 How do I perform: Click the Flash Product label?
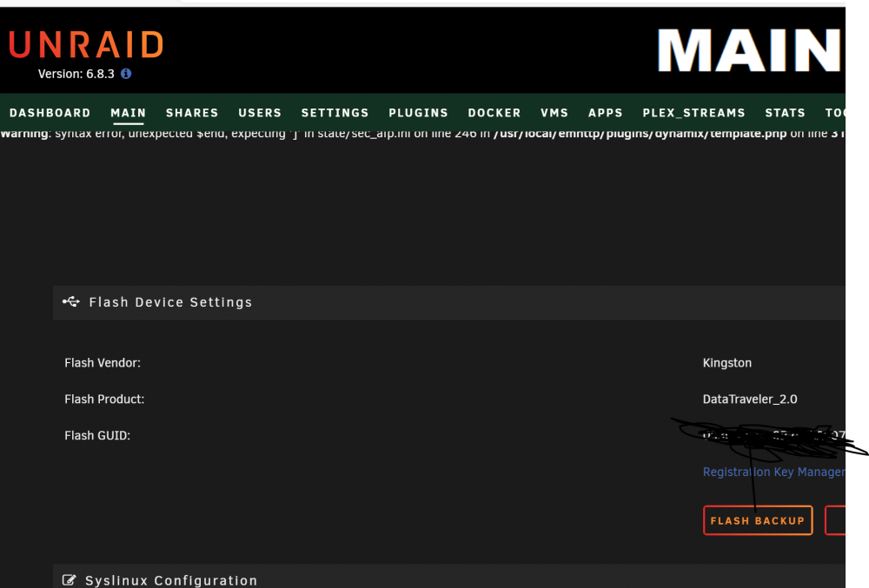coord(104,400)
